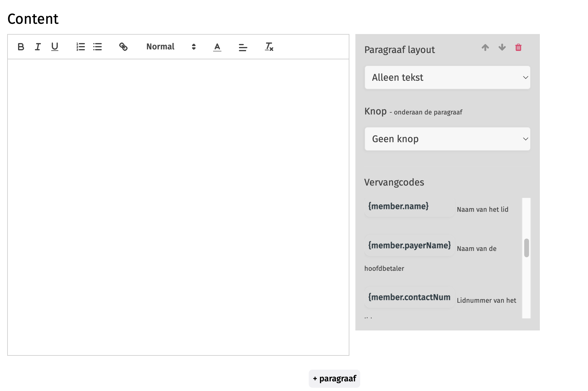Add a new paragraph with + paragraaf

(334, 378)
